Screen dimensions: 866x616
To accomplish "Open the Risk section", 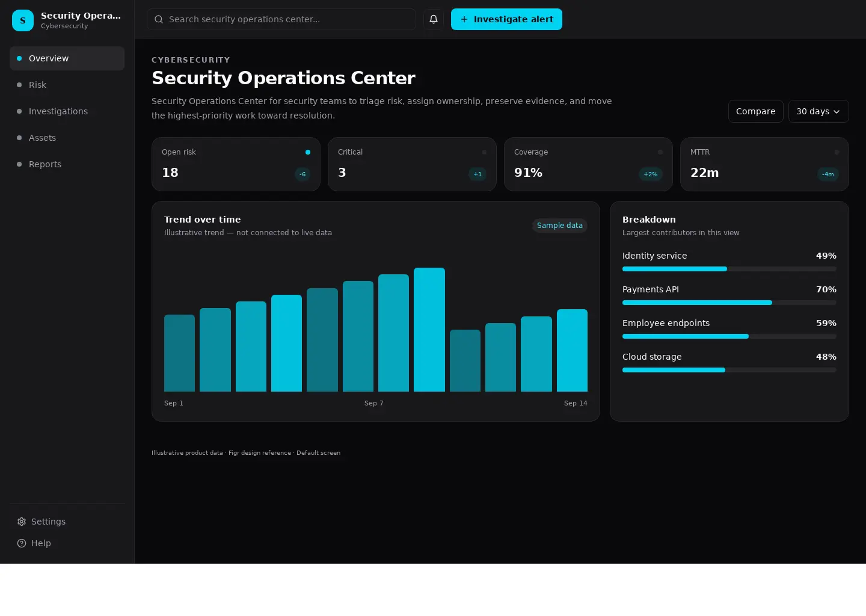I will [67, 85].
